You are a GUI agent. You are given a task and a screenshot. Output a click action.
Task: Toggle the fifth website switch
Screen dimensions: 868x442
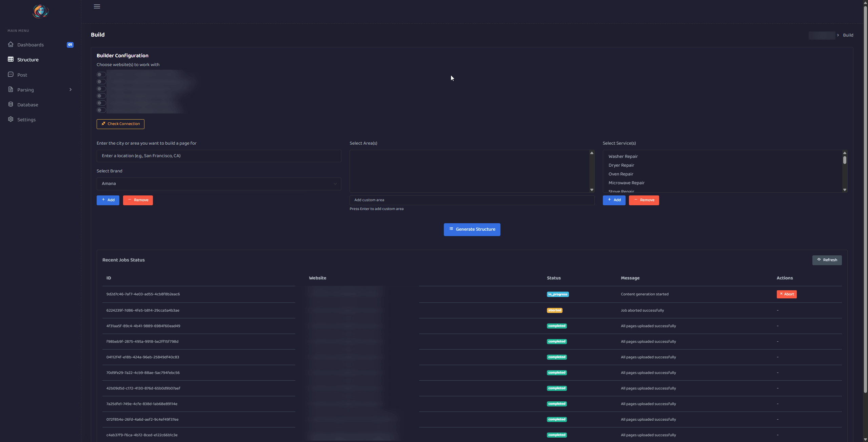101,103
